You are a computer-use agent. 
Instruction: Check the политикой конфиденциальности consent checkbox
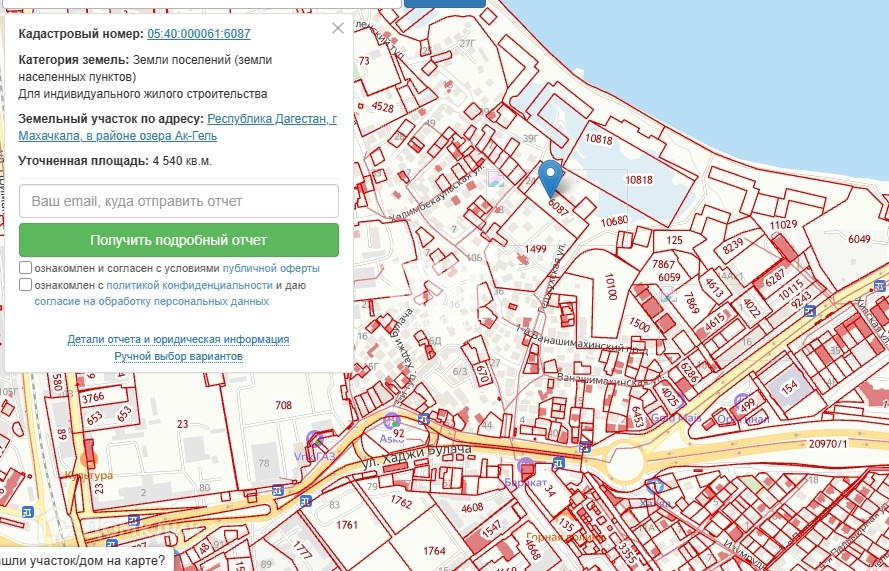26,285
